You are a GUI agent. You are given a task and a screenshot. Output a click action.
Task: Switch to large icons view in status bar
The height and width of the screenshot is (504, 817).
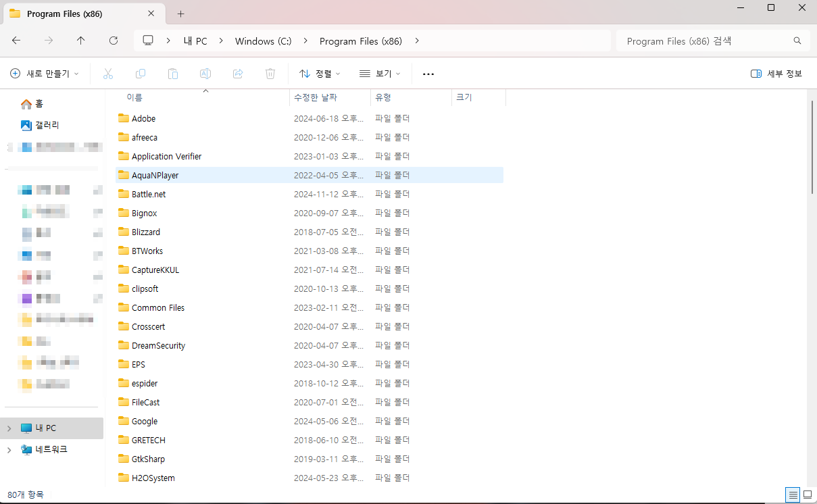click(807, 495)
